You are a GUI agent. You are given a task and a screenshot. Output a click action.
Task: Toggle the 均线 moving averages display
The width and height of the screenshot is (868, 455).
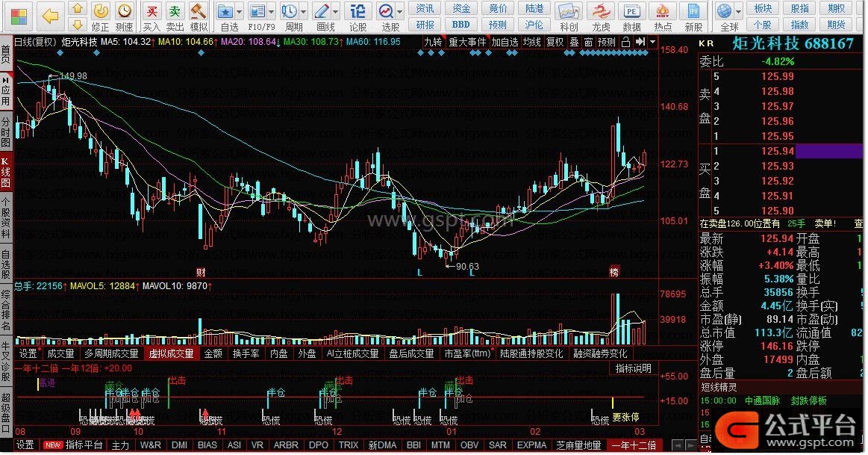coord(532,42)
